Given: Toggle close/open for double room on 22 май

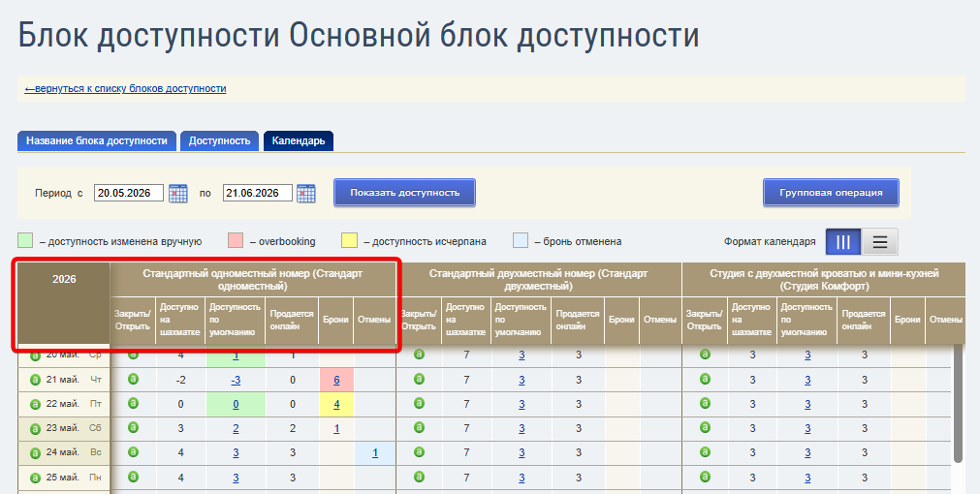Looking at the screenshot, I should click(x=419, y=404).
